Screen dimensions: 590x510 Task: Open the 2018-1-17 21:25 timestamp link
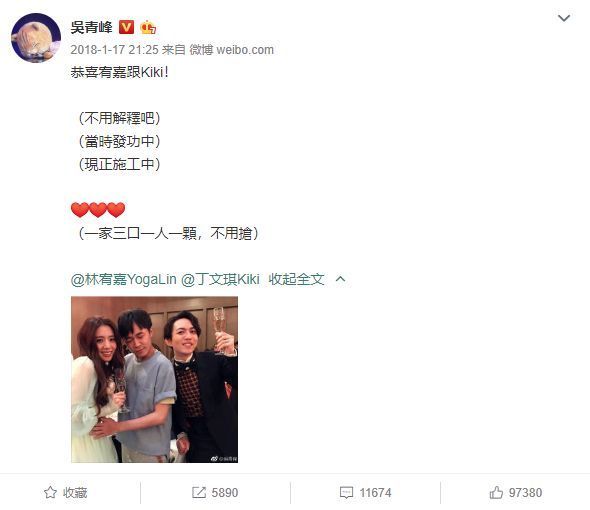pyautogui.click(x=114, y=50)
